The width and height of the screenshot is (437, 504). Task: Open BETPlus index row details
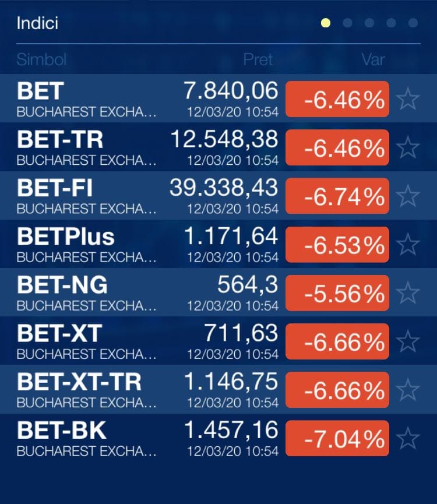(x=218, y=244)
